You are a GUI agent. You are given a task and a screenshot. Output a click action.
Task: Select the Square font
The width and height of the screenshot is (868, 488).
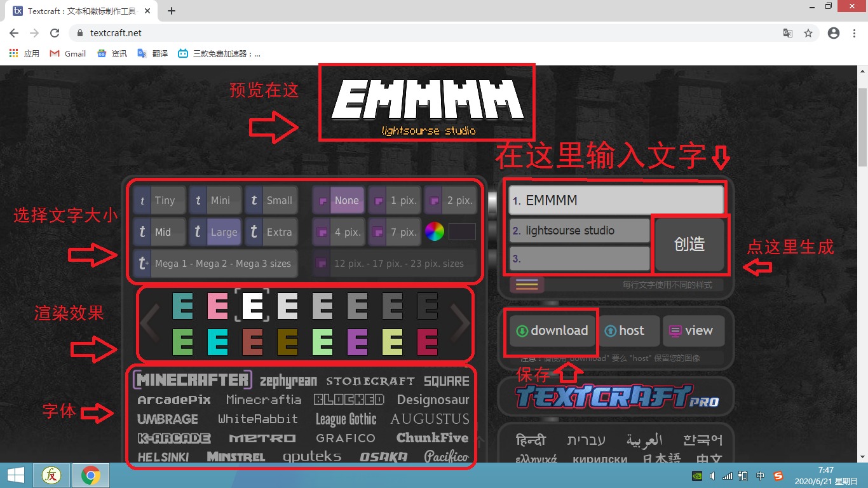tap(447, 381)
